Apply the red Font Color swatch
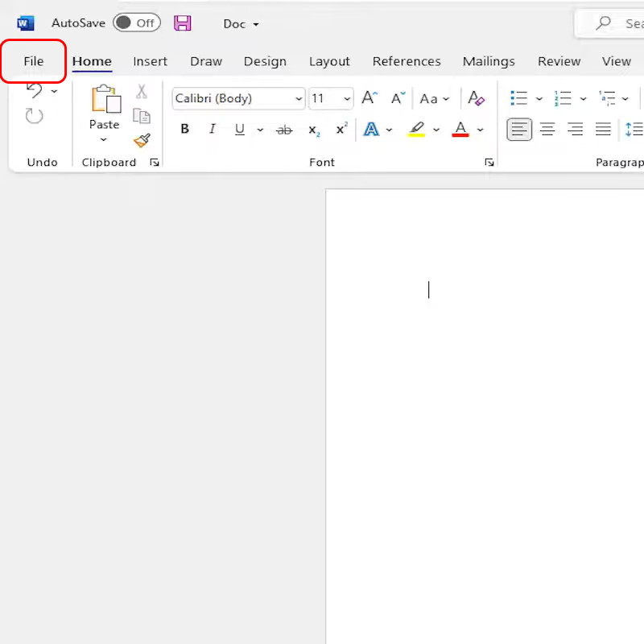The width and height of the screenshot is (644, 644). click(x=460, y=130)
